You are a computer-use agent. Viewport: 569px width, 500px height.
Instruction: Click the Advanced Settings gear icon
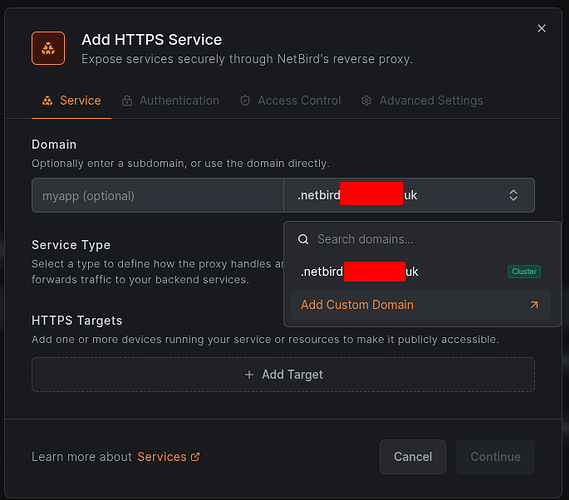[367, 101]
